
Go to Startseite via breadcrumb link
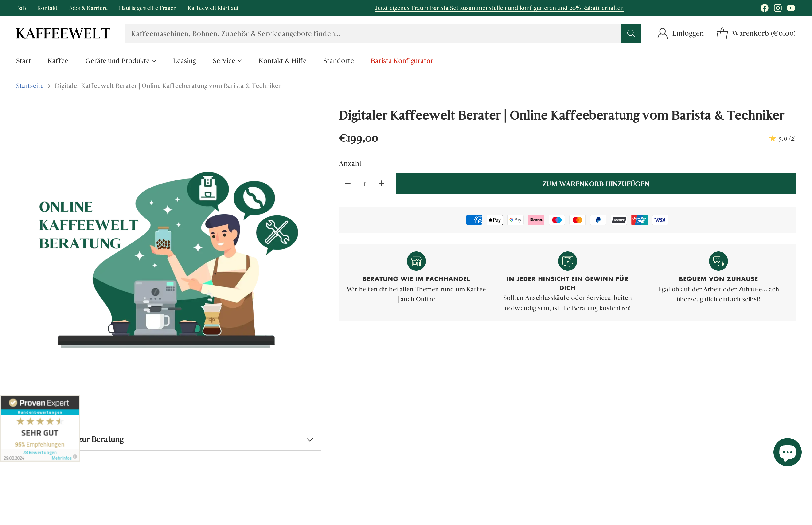click(30, 86)
